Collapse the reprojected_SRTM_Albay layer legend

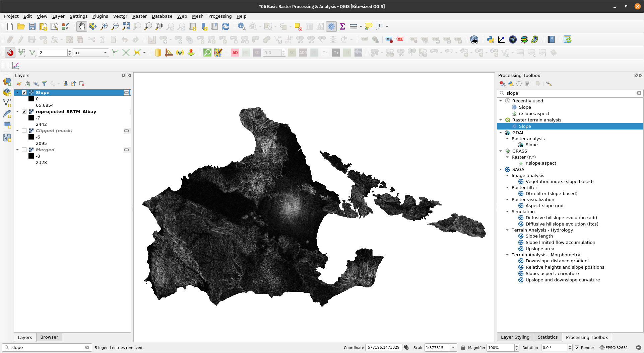[17, 111]
